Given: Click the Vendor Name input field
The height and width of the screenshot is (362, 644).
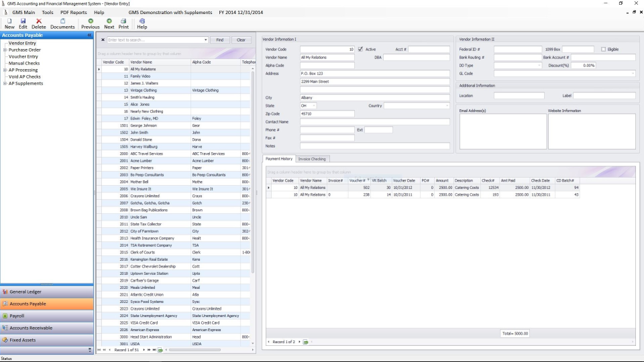Looking at the screenshot, I should (327, 58).
